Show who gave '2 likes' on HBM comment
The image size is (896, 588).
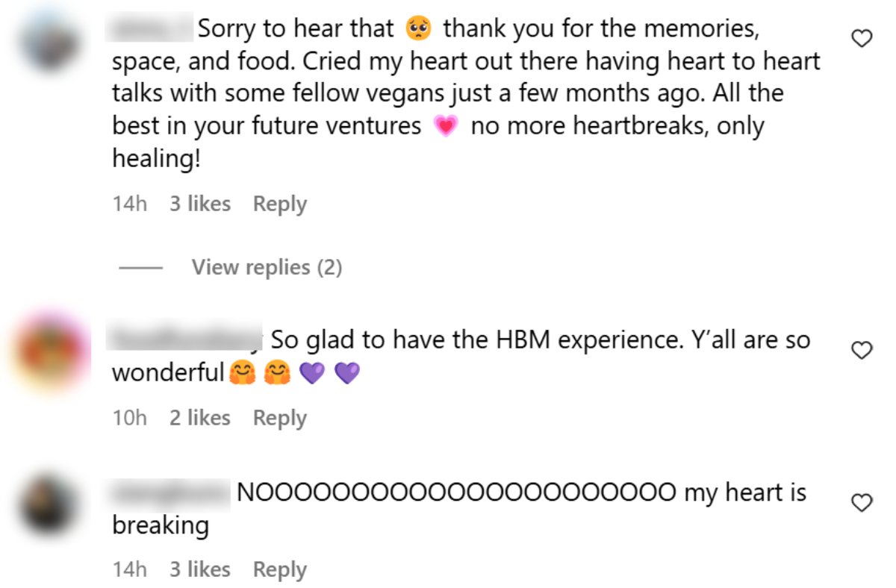point(199,418)
